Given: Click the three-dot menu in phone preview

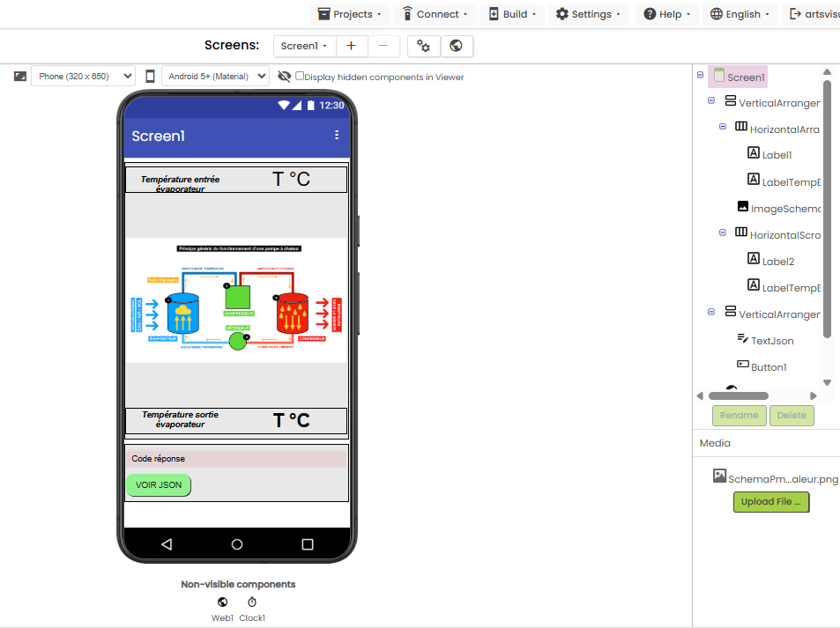Looking at the screenshot, I should [336, 136].
